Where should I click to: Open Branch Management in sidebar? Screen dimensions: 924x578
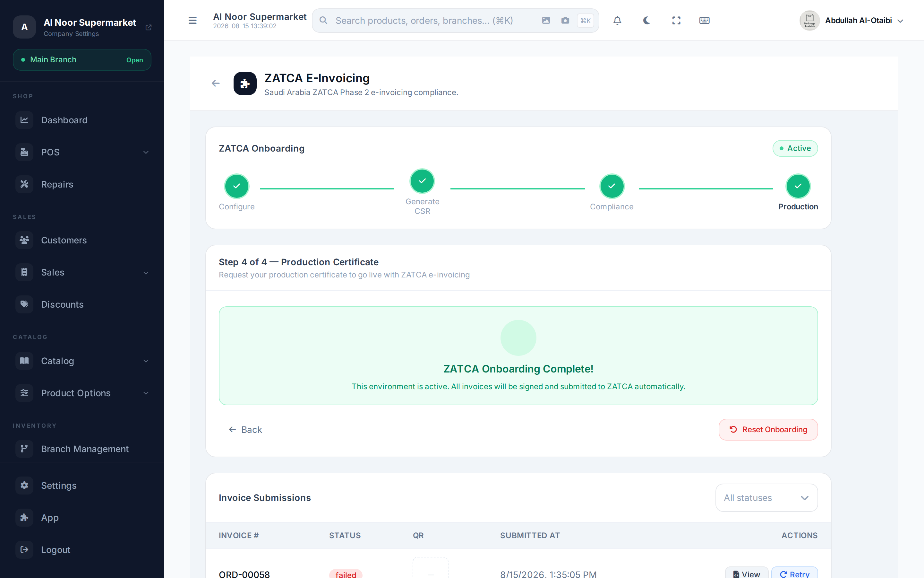click(x=82, y=449)
